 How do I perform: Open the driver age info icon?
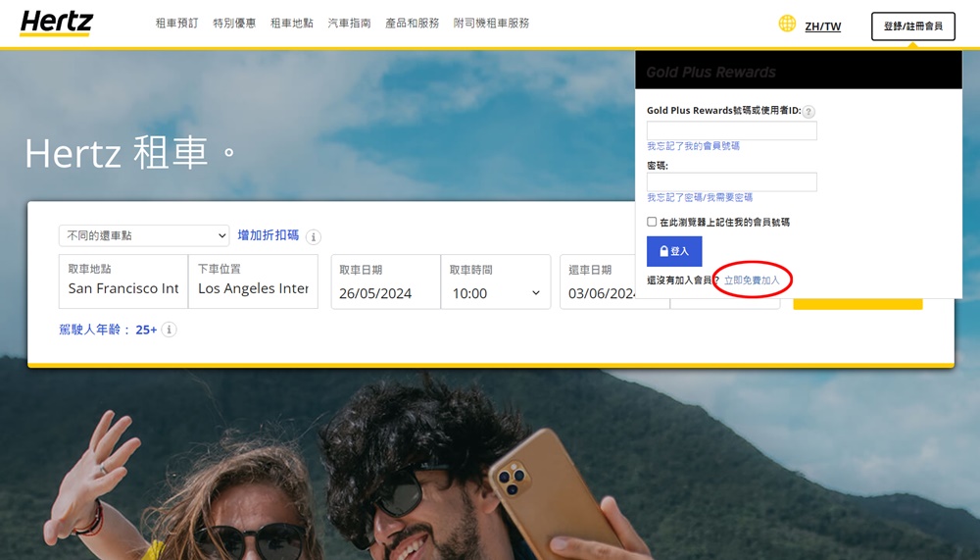(x=169, y=330)
